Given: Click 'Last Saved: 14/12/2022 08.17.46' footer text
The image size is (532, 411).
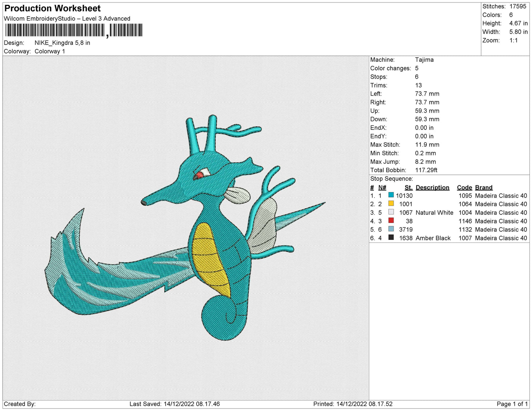Looking at the screenshot, I should tap(175, 404).
